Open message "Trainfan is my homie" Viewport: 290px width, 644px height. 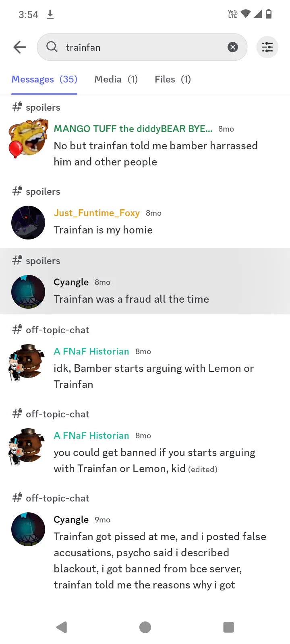click(x=103, y=230)
